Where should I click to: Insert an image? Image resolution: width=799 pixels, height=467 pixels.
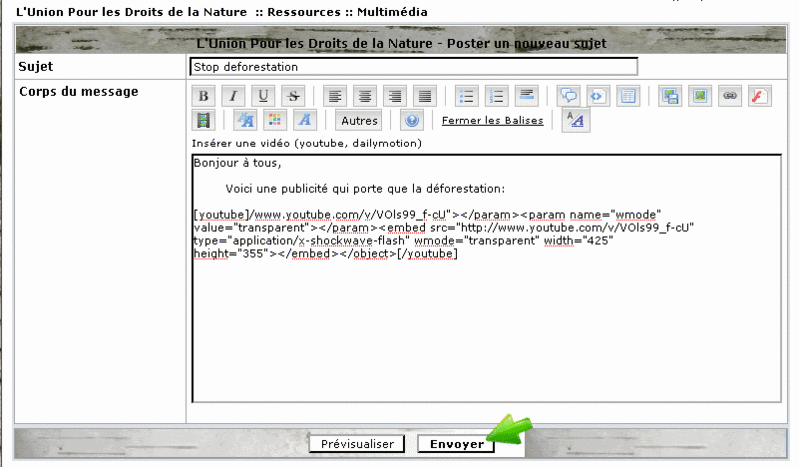pyautogui.click(x=700, y=96)
